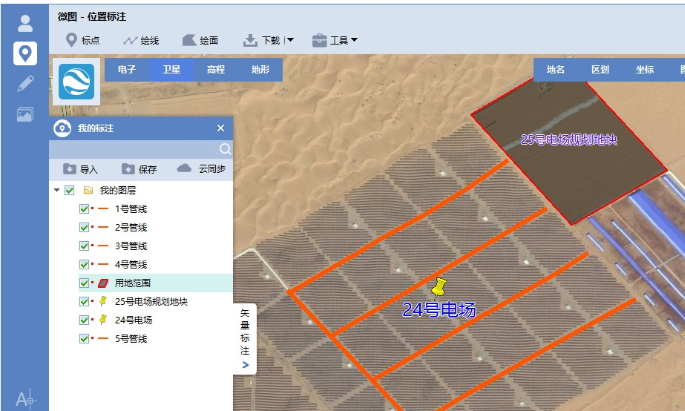
Task: Click the 导入 import button
Action: (80, 169)
